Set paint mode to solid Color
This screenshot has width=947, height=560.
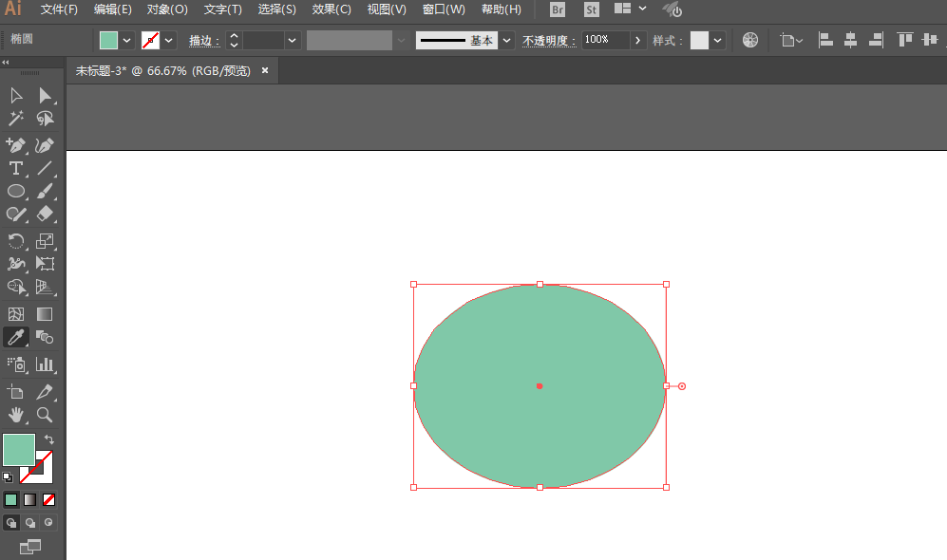[10, 499]
